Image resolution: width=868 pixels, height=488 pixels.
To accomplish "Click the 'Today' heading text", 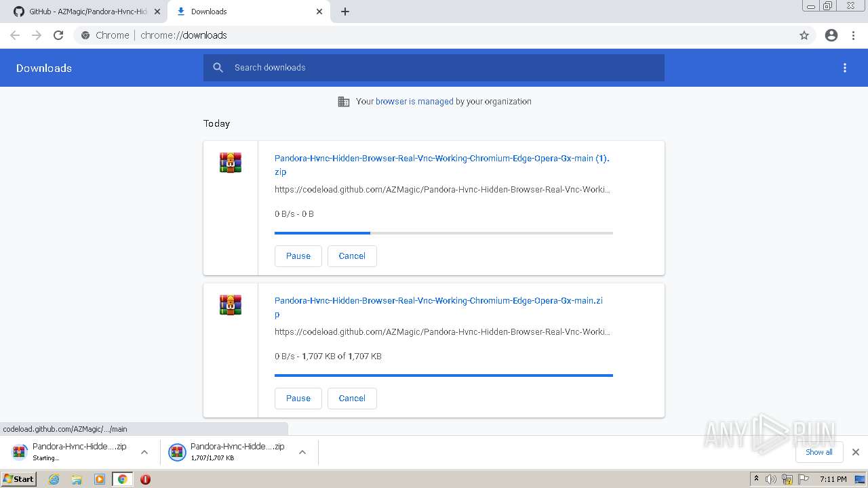I will 216,123.
